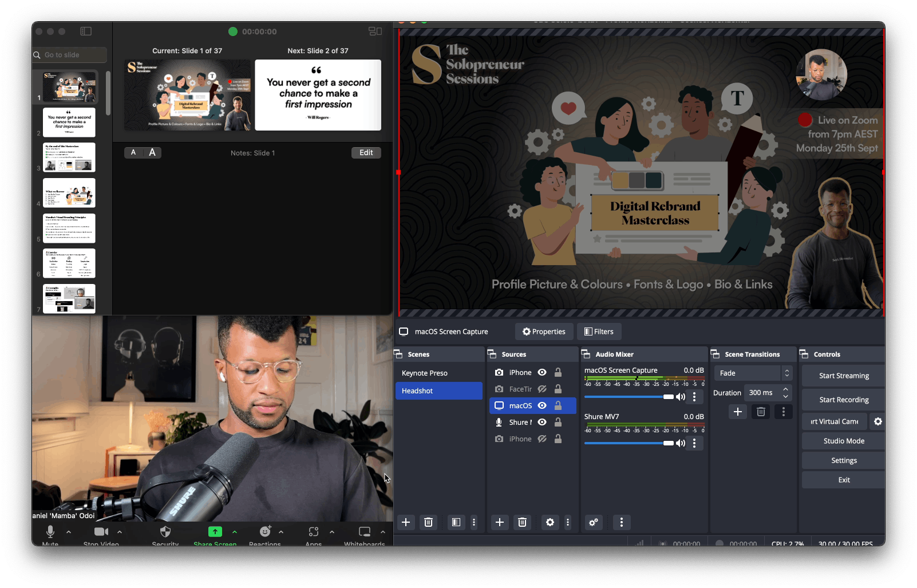Toggle lock on the FaceTime source

click(x=558, y=389)
